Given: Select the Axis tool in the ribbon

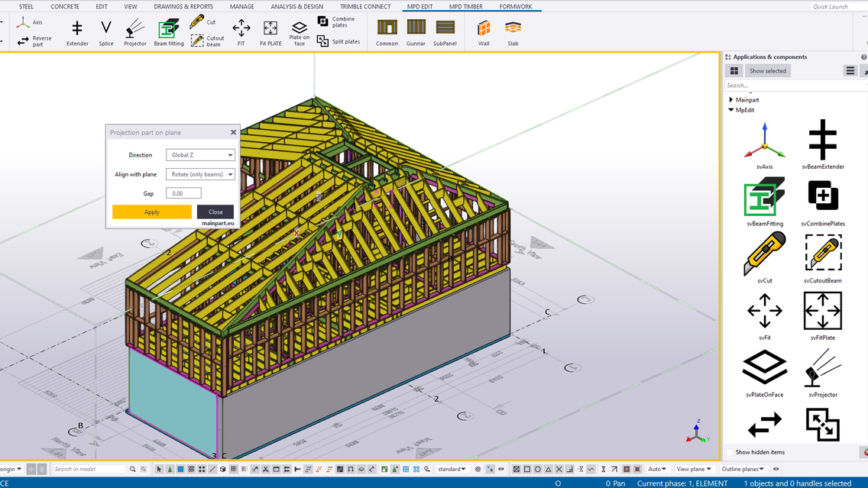Looking at the screenshot, I should (30, 22).
